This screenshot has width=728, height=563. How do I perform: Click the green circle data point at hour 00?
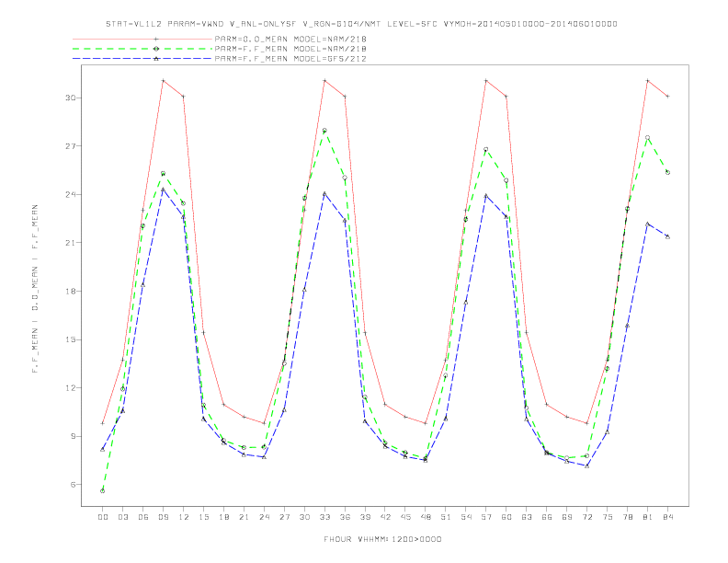coord(103,491)
